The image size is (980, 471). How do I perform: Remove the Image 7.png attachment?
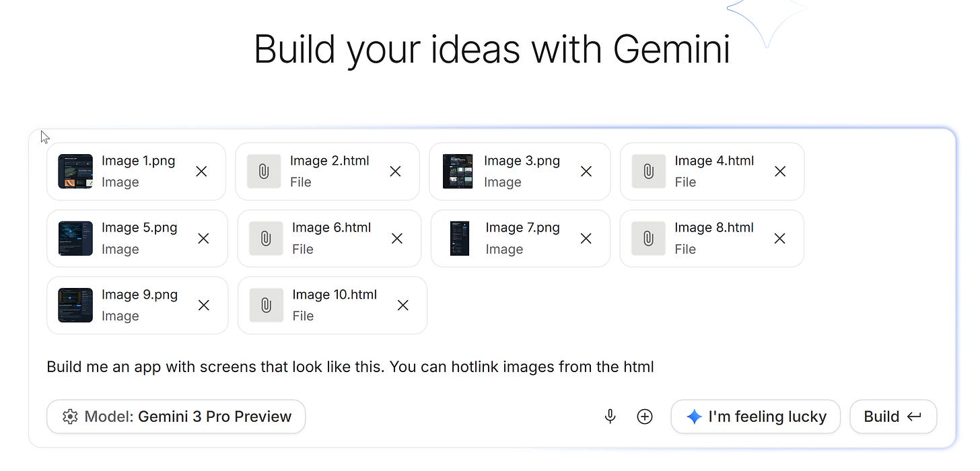tap(586, 238)
